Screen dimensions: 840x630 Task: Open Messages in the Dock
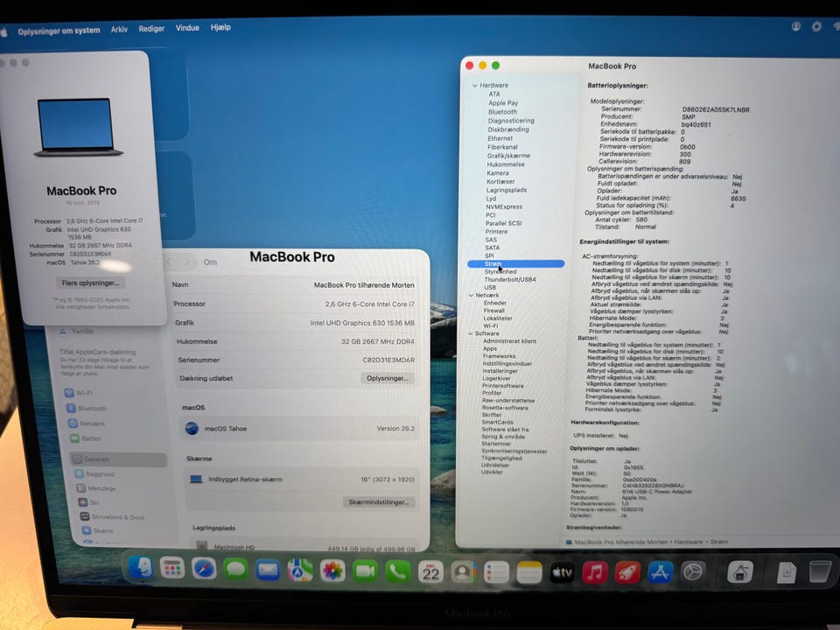(x=235, y=570)
